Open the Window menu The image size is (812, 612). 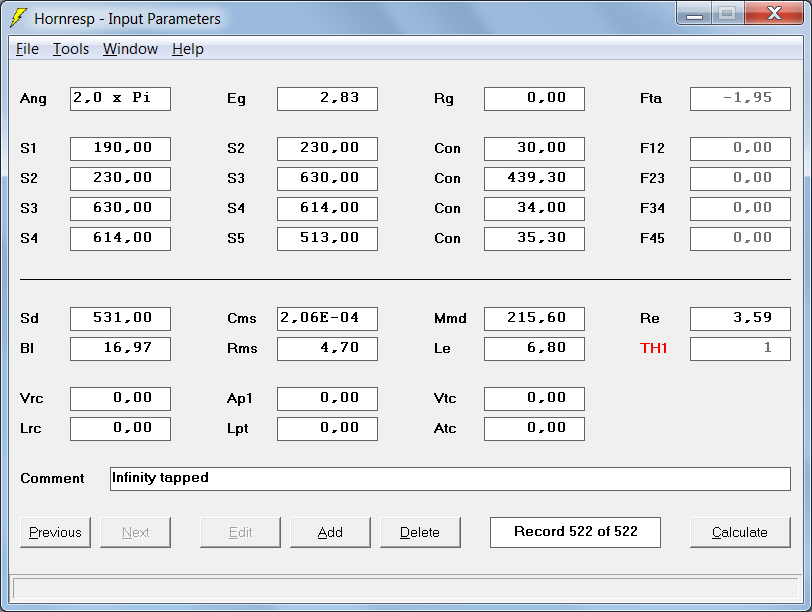point(130,49)
